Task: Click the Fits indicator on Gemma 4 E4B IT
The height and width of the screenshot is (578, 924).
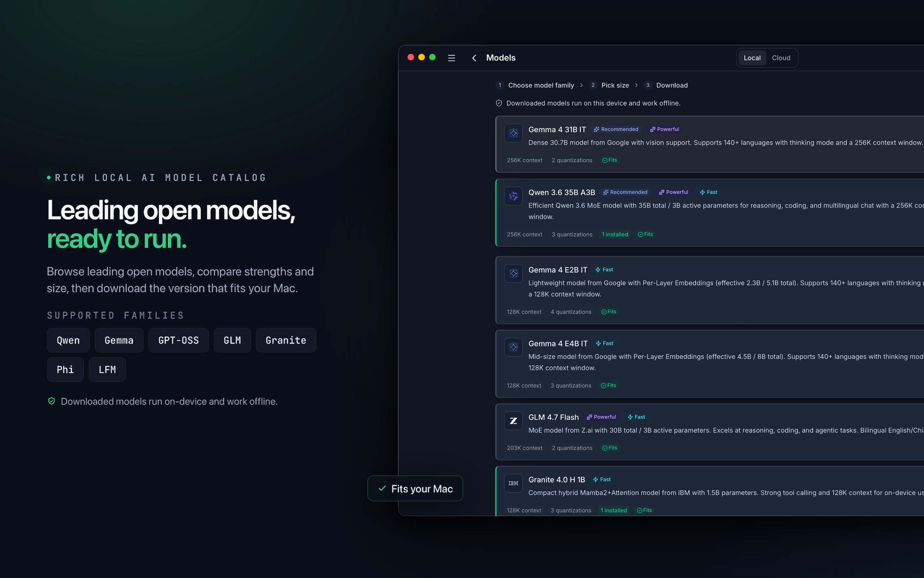Action: tap(608, 385)
